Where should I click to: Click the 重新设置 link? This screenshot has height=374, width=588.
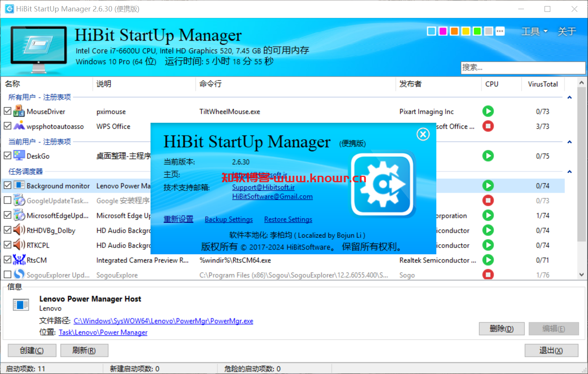tap(178, 219)
